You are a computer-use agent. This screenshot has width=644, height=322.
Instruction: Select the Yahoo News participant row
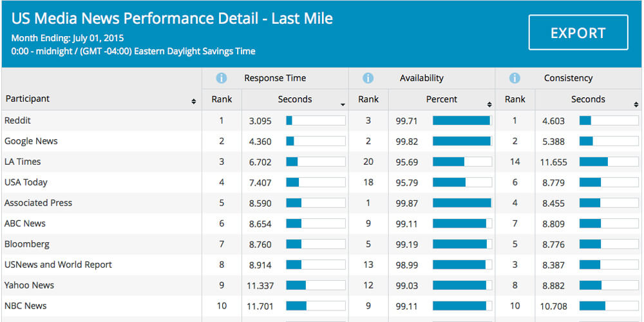click(322, 285)
